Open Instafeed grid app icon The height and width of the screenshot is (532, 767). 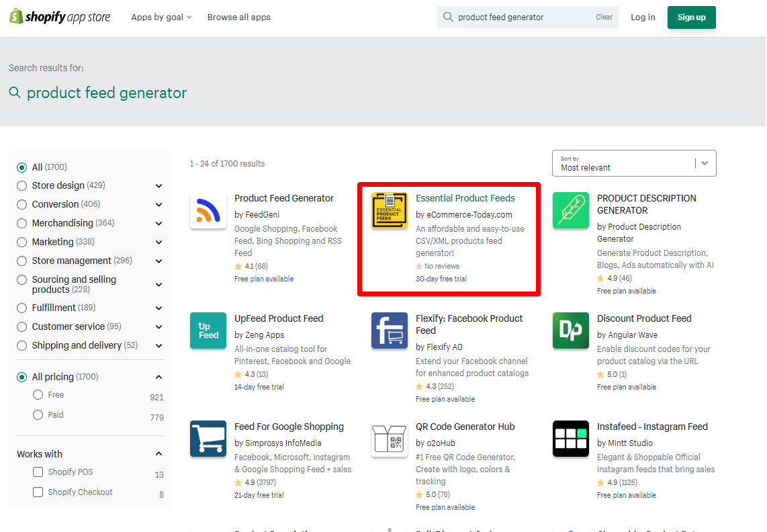pos(571,439)
